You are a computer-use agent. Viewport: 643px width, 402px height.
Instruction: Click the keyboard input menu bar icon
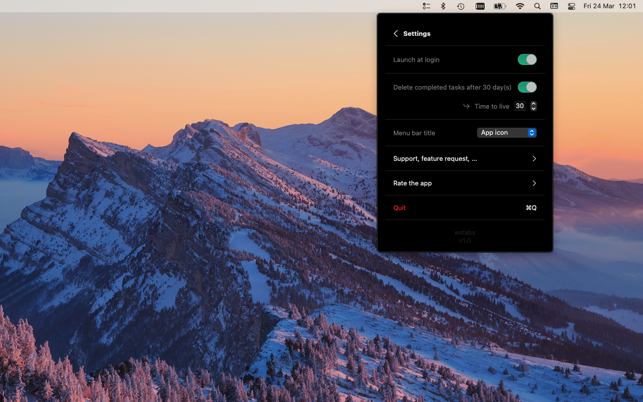point(480,6)
